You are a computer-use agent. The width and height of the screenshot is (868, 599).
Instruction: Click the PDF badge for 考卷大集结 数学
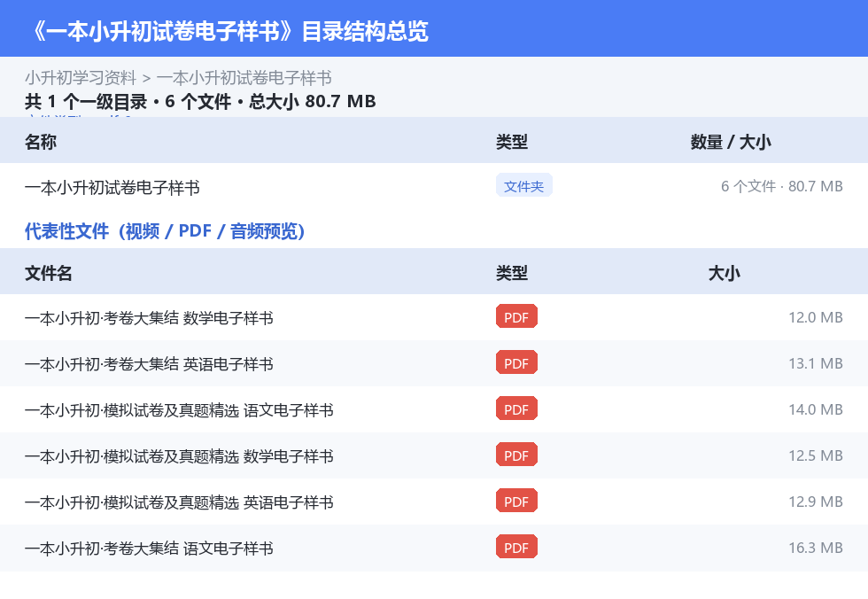tap(516, 316)
